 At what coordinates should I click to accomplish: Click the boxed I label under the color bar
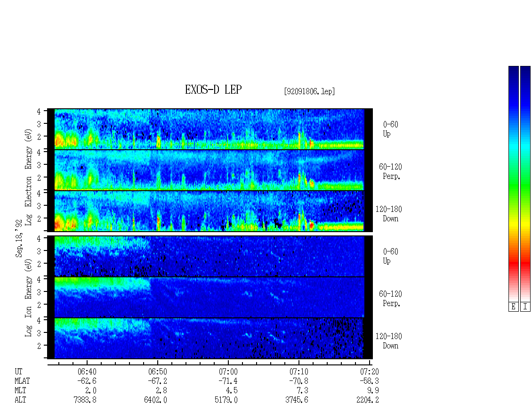525,307
